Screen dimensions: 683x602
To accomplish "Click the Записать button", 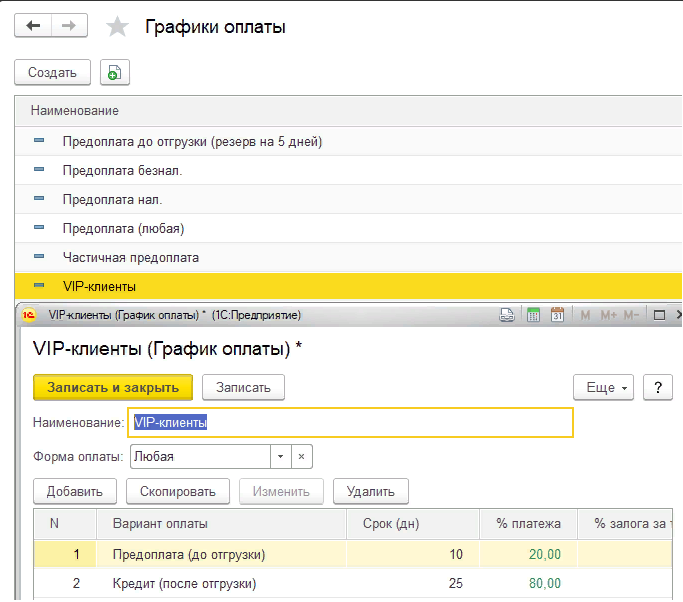I will pyautogui.click(x=243, y=387).
